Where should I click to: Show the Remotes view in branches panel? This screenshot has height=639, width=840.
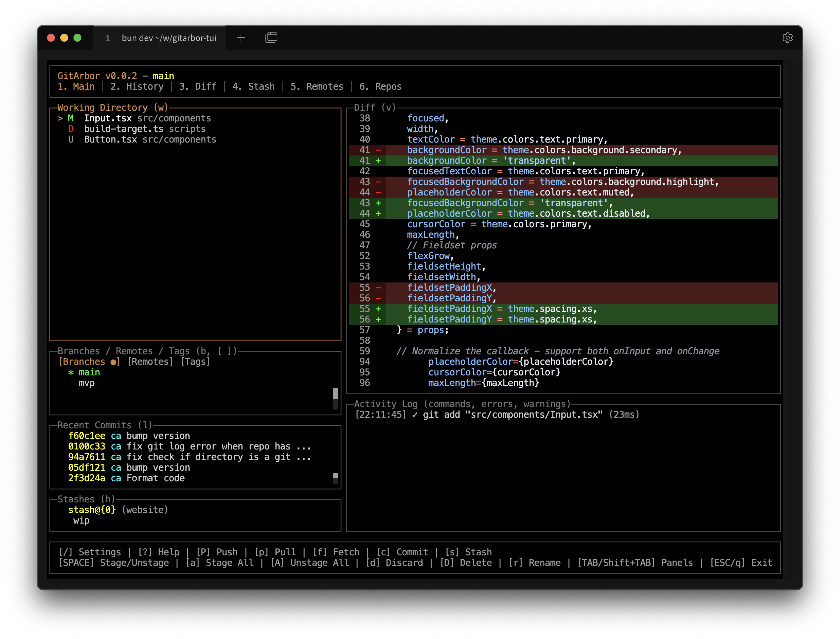click(x=150, y=361)
